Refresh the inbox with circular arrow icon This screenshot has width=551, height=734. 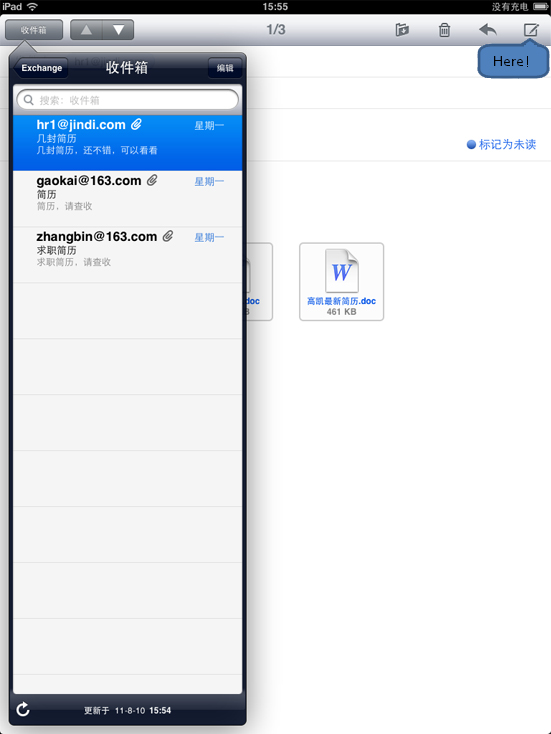tap(22, 710)
